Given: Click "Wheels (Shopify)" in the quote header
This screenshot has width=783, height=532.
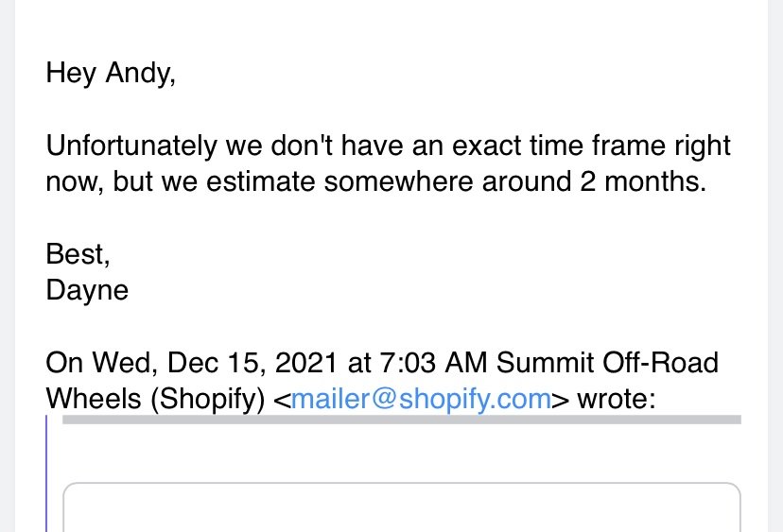Looking at the screenshot, I should [x=155, y=400].
